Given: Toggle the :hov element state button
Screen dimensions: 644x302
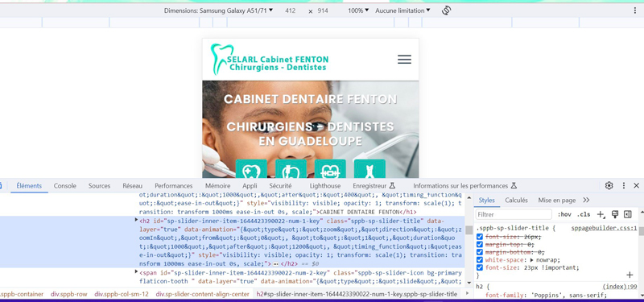Looking at the screenshot, I should tap(564, 214).
